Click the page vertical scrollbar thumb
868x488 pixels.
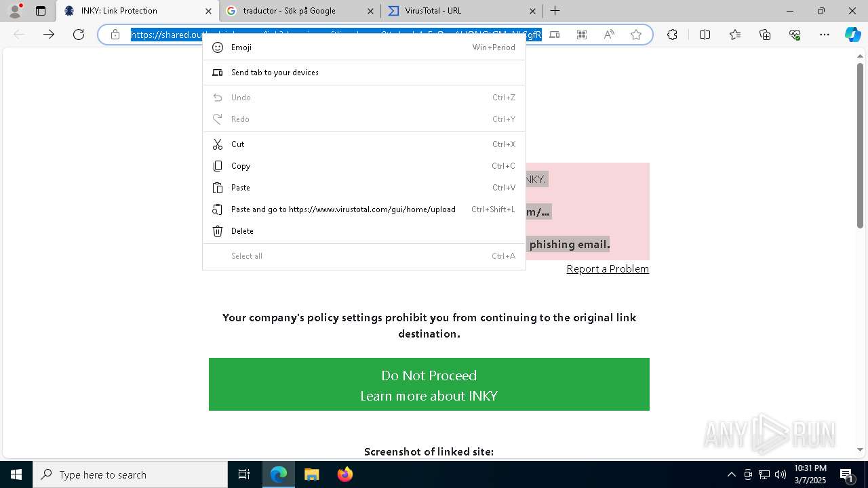click(x=860, y=146)
